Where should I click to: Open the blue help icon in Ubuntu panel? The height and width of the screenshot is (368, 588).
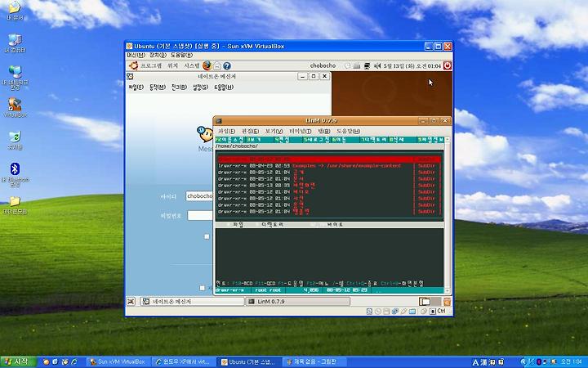click(x=227, y=66)
